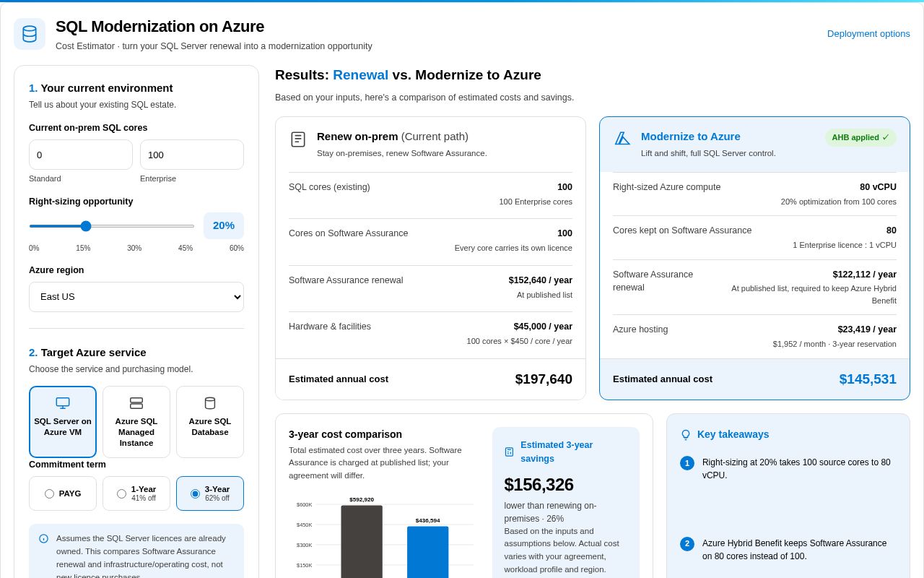Click the info icon in assumptions note
Screen dimensions: 924x578
pos(43,539)
